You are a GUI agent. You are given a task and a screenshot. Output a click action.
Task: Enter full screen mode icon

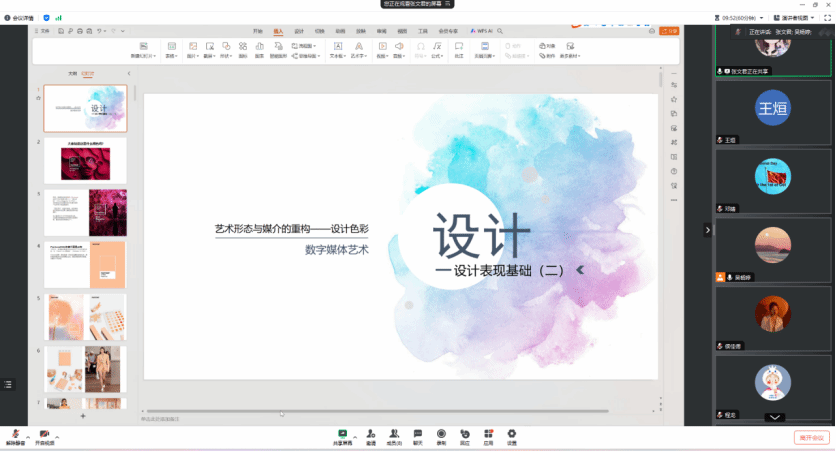tap(827, 17)
